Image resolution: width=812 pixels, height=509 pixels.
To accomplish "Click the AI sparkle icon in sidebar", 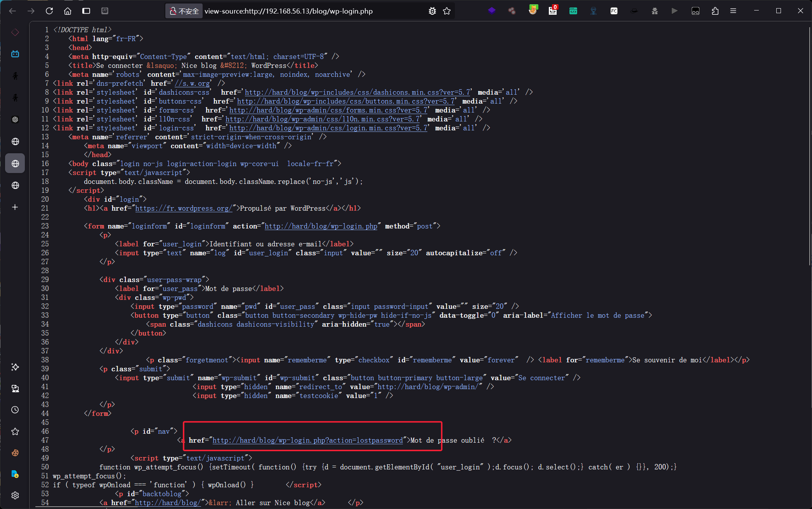I will 15,367.
